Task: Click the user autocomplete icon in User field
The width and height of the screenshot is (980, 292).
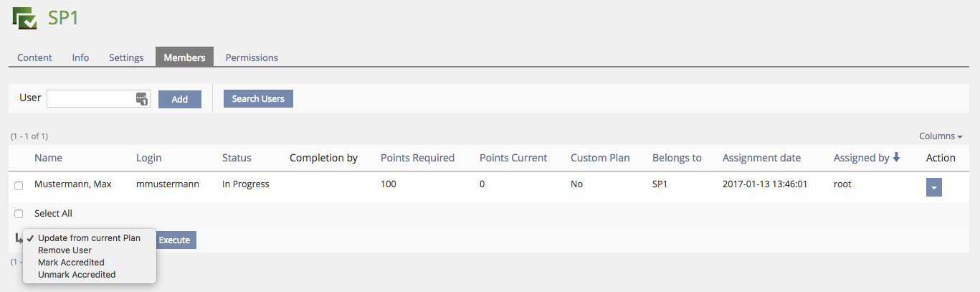Action: pos(142,99)
